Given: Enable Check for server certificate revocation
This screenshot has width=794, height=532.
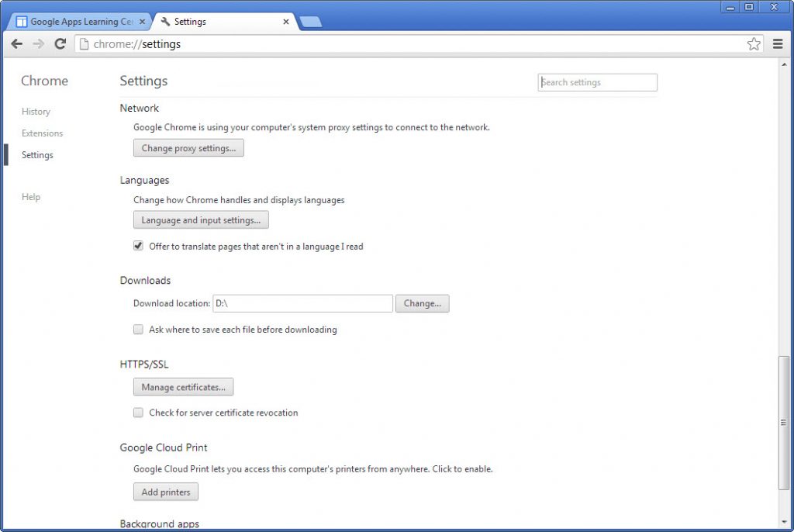Looking at the screenshot, I should pyautogui.click(x=139, y=413).
